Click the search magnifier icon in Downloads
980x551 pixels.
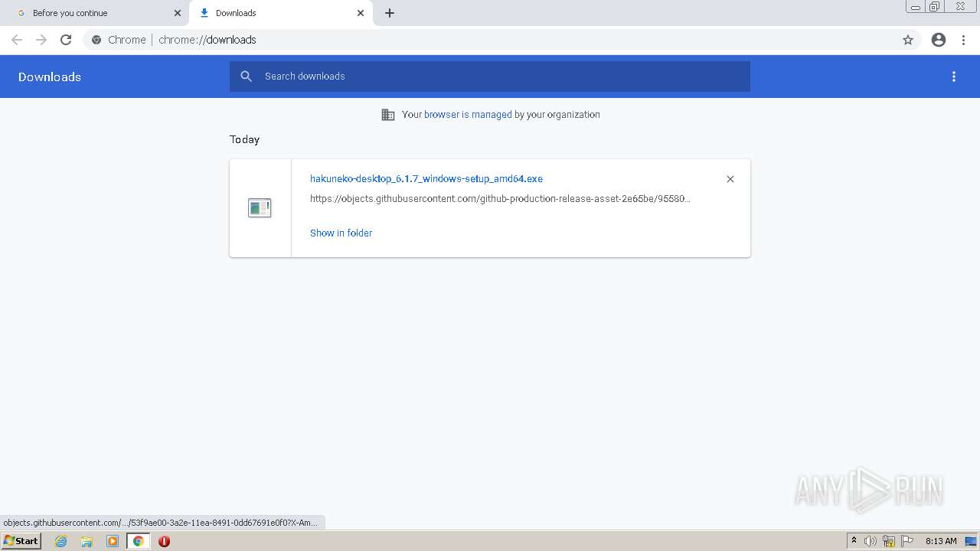pos(246,77)
